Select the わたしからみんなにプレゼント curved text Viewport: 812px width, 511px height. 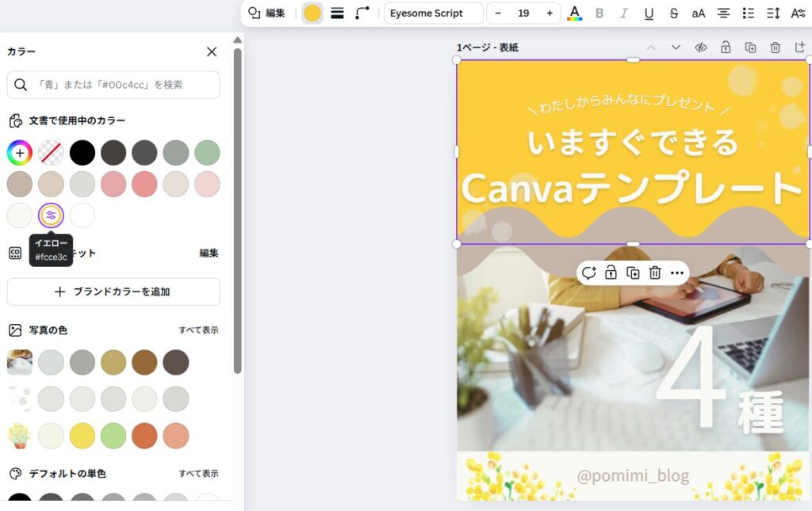click(628, 104)
